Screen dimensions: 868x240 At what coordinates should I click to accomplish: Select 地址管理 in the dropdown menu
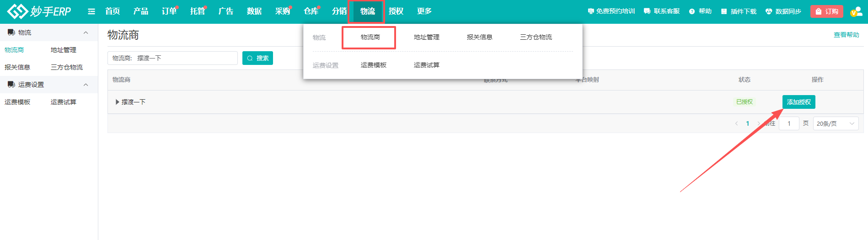tap(426, 37)
